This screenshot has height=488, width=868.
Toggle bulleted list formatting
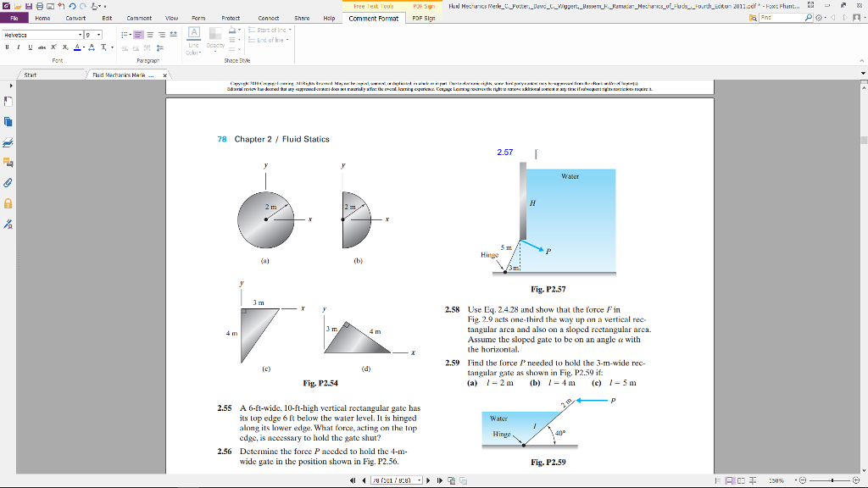tap(125, 34)
